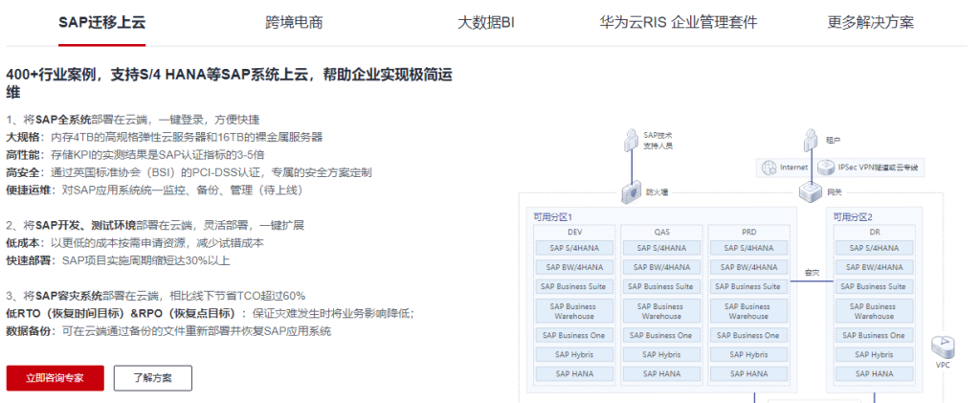This screenshot has height=403, width=980.
Task: Click the Internet globe icon
Action: coord(768,168)
